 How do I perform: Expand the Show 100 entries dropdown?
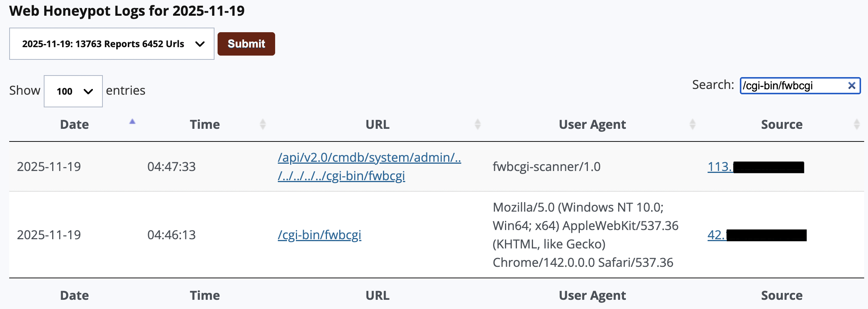coord(73,91)
